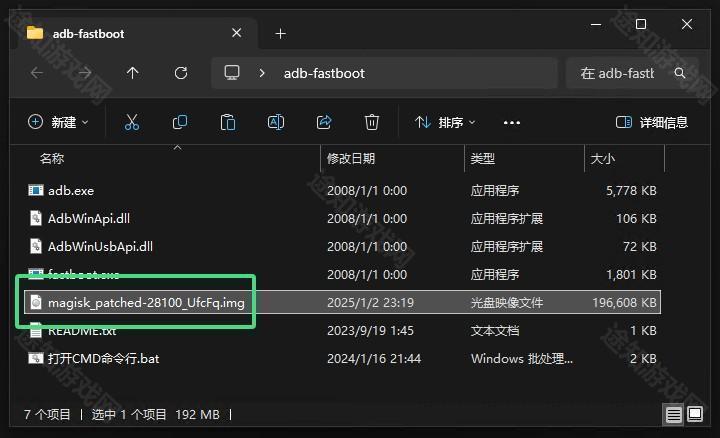Switch to large thumbnails view icon

tap(695, 415)
